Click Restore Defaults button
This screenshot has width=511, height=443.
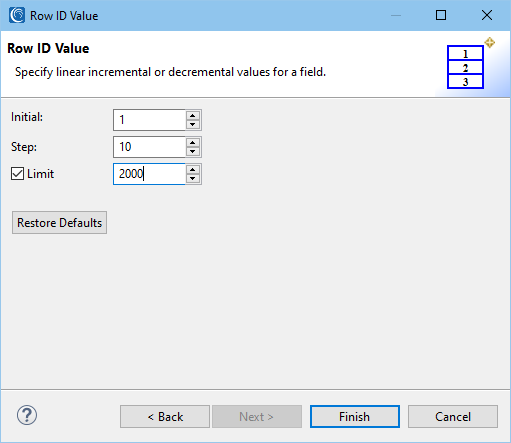coord(59,223)
